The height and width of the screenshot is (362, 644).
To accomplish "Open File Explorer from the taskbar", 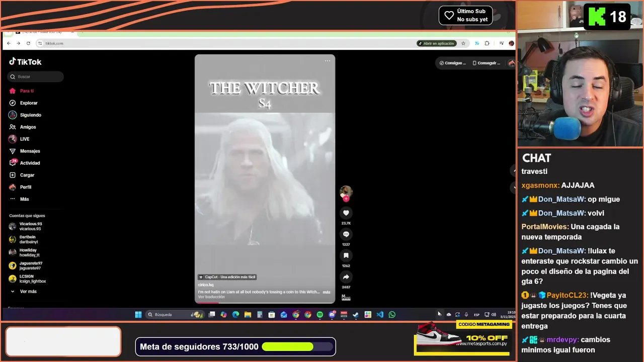I will pyautogui.click(x=248, y=315).
